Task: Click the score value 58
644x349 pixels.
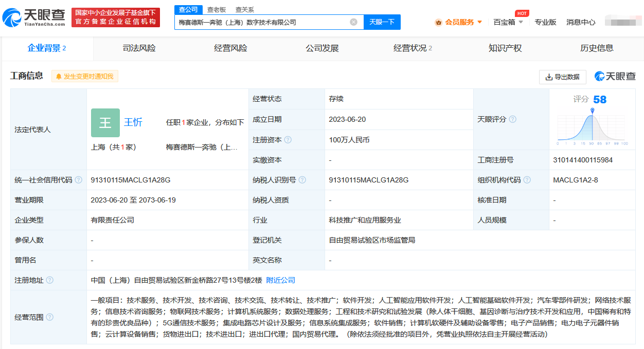Action: (x=600, y=99)
